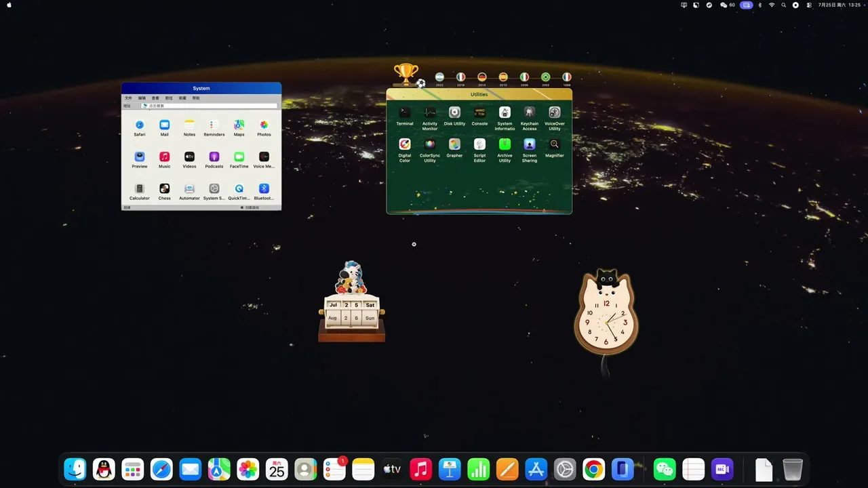This screenshot has width=868, height=488.
Task: Select the 2014 Germany flag marker
Action: tap(482, 77)
